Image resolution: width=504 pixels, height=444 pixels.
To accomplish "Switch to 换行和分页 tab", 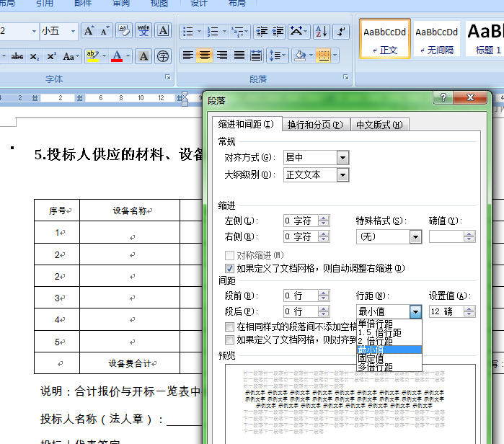I will tap(315, 125).
